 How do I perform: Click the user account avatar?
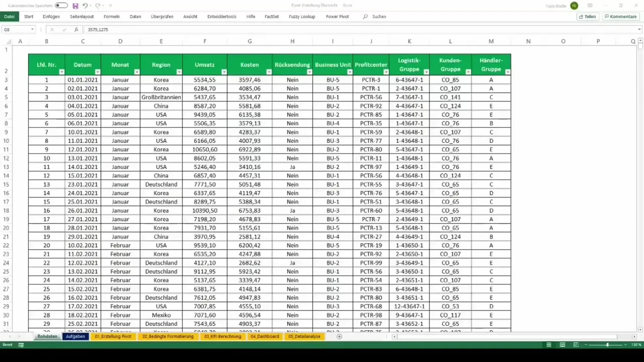coord(574,6)
